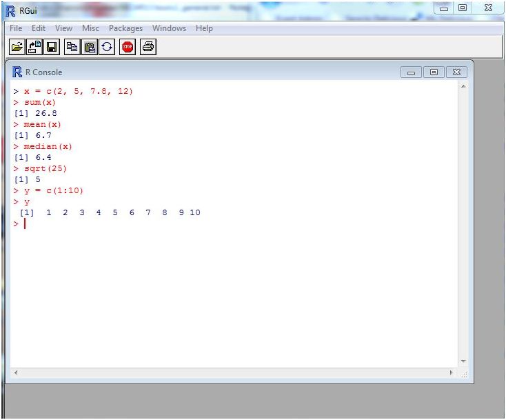Image resolution: width=506 pixels, height=420 pixels.
Task: Open the File menu
Action: coord(16,28)
